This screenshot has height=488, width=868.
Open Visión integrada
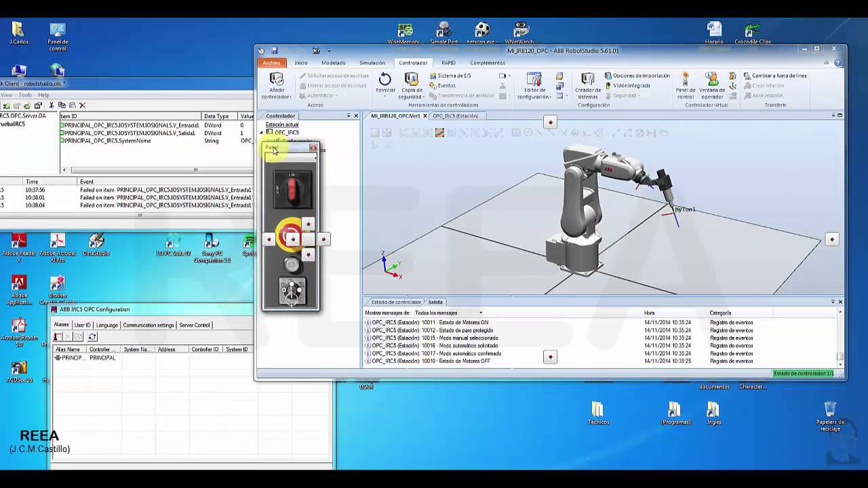(627, 85)
